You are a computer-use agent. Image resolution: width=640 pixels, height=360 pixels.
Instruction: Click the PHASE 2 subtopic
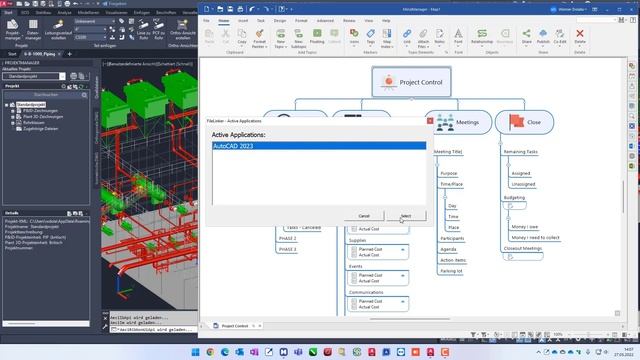(287, 238)
